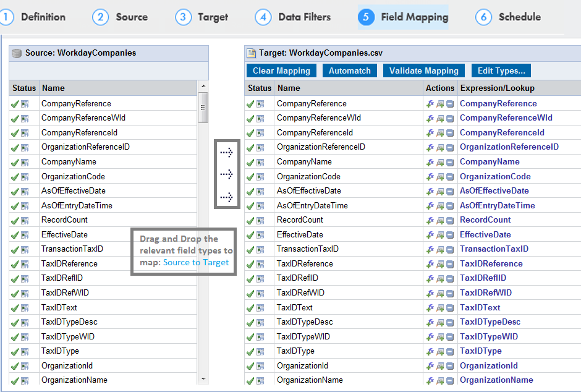Image resolution: width=581 pixels, height=392 pixels.
Task: Clear mapping icon on AsOfEffectiveDate target row
Action: pyautogui.click(x=450, y=192)
